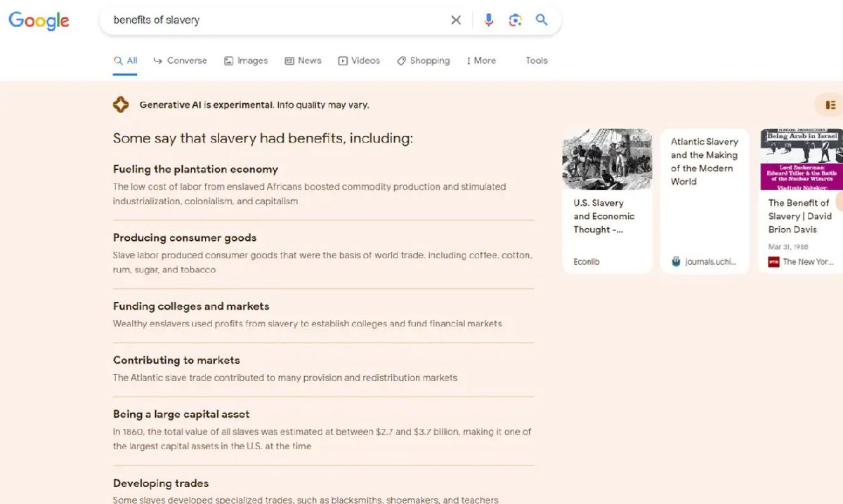The width and height of the screenshot is (843, 504).
Task: Open The Benefit of Slavery article card
Action: click(x=800, y=216)
